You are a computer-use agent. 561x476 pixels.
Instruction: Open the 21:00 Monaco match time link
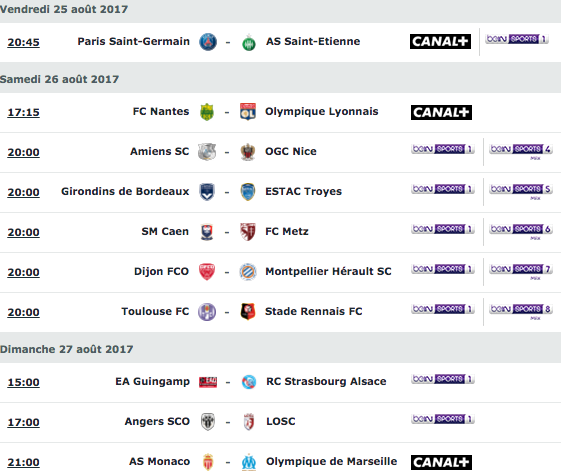point(24,462)
